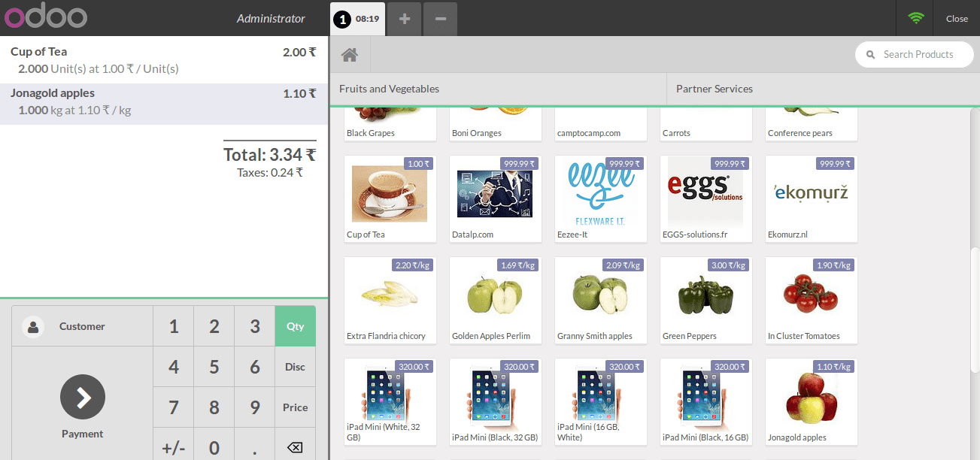Add iPad Mini (Black, 16 GB)
Viewport: 980px width, 460px height.
click(x=706, y=402)
